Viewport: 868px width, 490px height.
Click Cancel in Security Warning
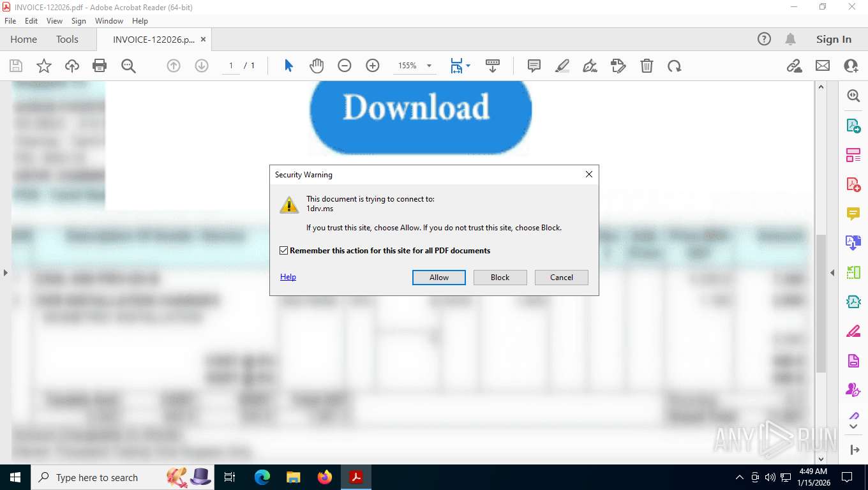(562, 278)
